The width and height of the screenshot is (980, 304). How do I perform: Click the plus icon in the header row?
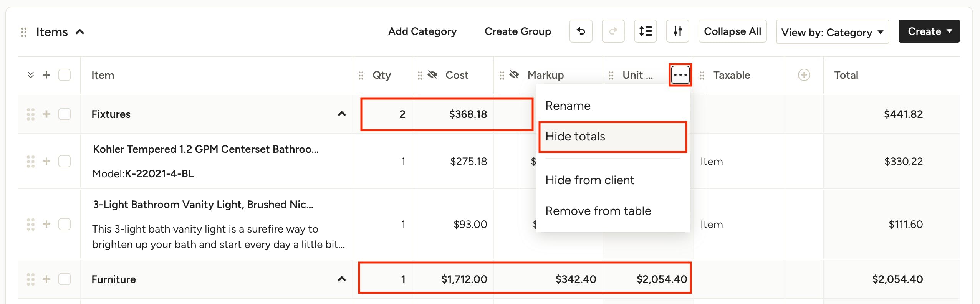pos(46,75)
